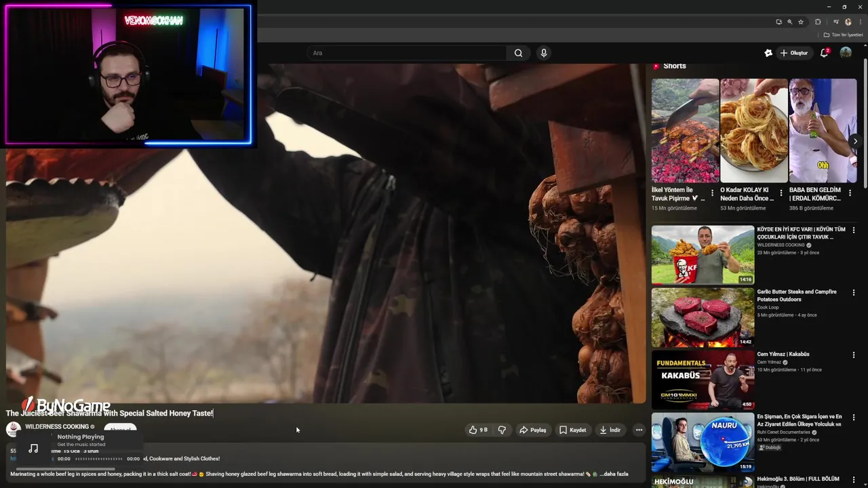Open options for the tavuk pişirme short
The height and width of the screenshot is (488, 868).
point(712,193)
